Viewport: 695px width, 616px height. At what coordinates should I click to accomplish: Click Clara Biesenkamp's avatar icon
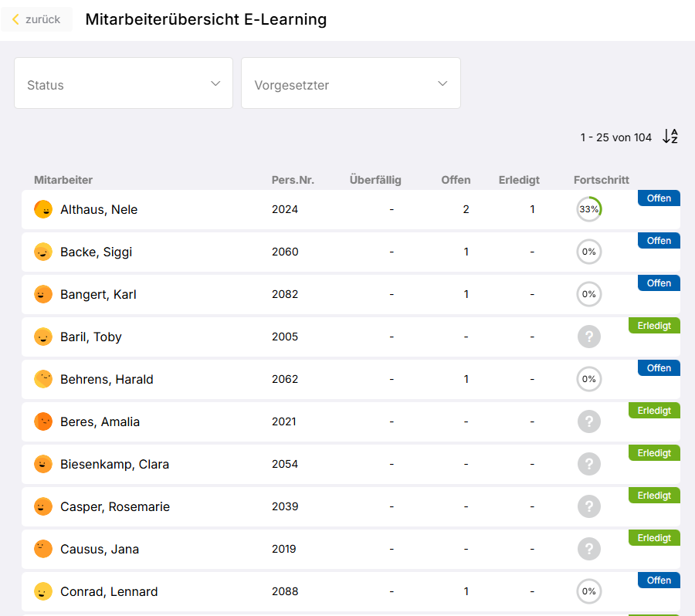pos(43,464)
